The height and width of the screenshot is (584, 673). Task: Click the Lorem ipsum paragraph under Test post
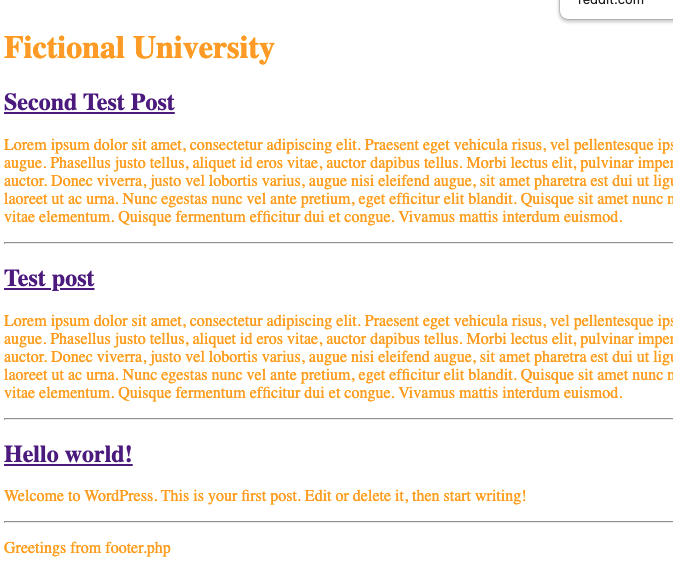coord(338,357)
